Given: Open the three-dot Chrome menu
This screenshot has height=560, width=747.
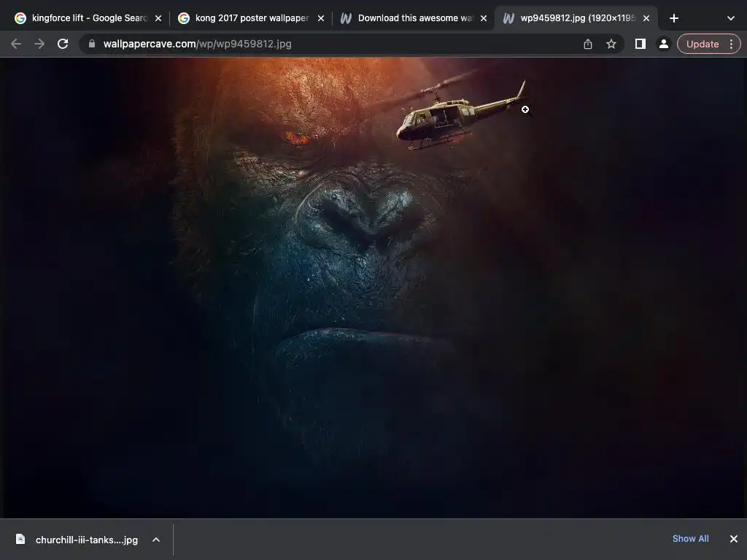Looking at the screenshot, I should pos(731,44).
